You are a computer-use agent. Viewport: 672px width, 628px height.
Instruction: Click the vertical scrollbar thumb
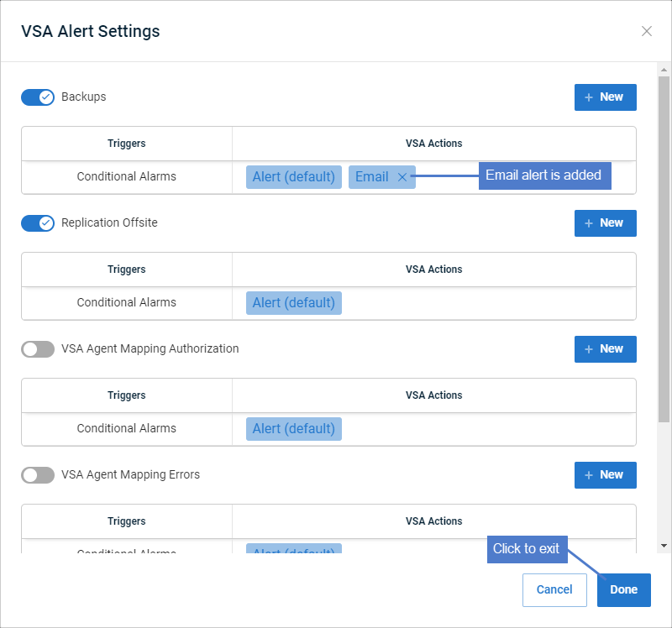[x=664, y=249]
